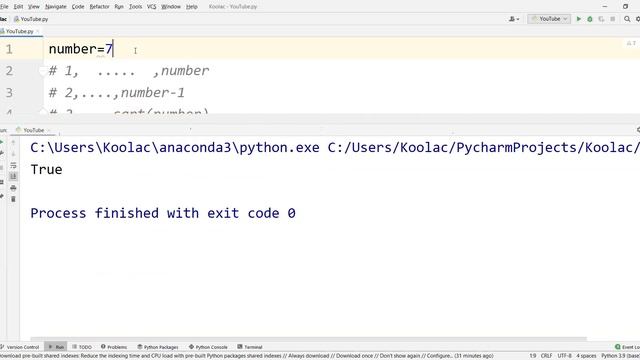
Task: Open the Navigate menu
Action: (x=56, y=7)
